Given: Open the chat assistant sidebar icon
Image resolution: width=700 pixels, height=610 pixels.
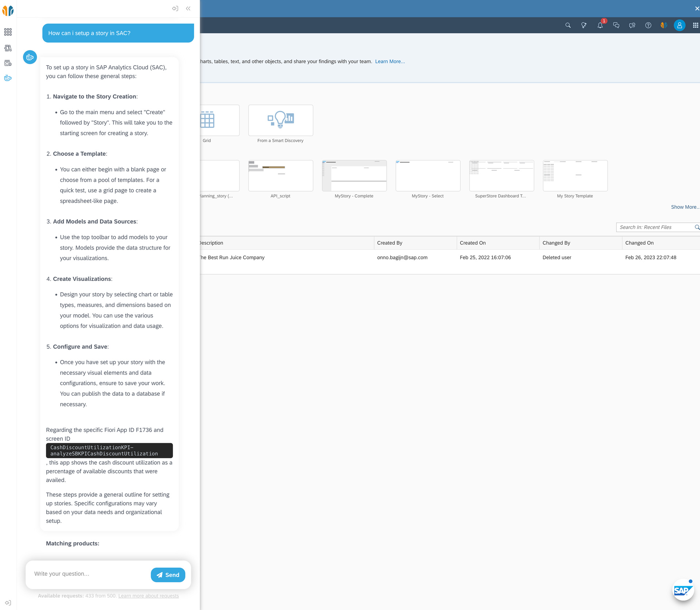Looking at the screenshot, I should tap(8, 78).
